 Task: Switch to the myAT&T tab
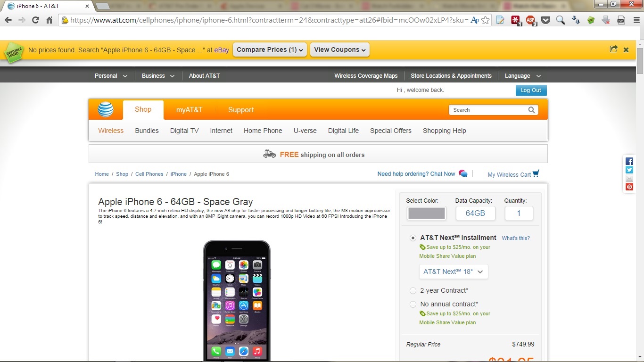189,110
